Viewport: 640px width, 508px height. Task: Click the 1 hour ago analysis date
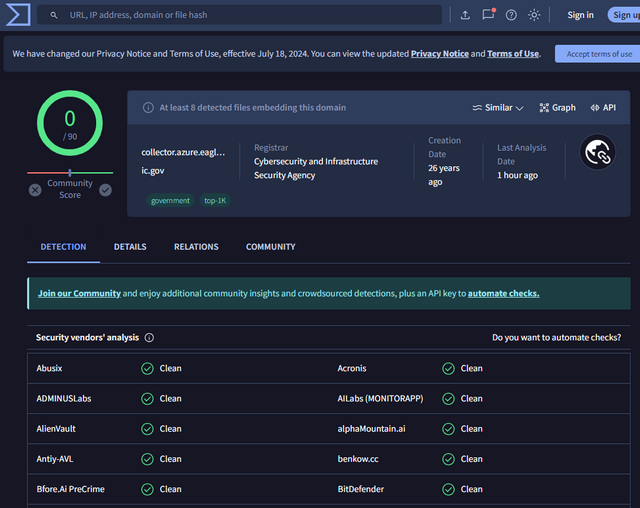(x=517, y=175)
